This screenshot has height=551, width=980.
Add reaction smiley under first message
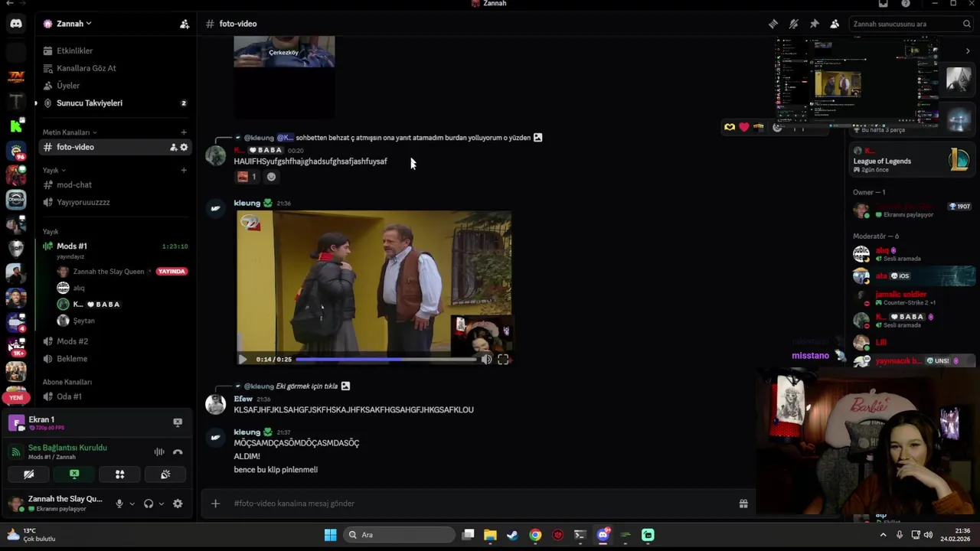[x=271, y=177]
